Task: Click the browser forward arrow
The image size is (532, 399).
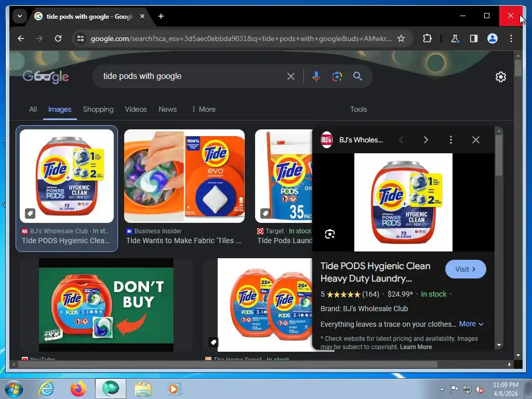Action: point(39,38)
